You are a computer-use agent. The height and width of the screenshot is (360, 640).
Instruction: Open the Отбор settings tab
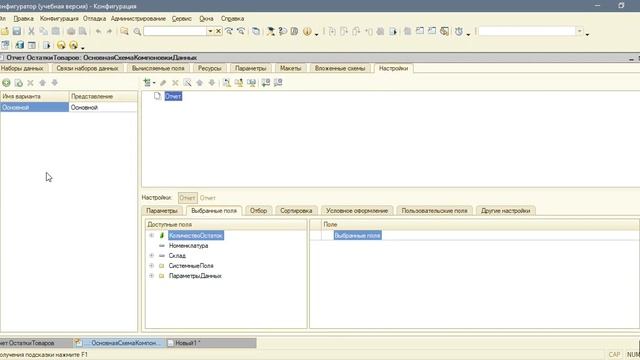point(258,211)
